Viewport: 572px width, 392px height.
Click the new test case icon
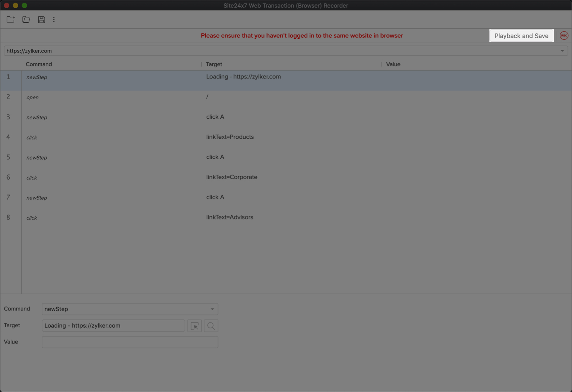[10, 19]
